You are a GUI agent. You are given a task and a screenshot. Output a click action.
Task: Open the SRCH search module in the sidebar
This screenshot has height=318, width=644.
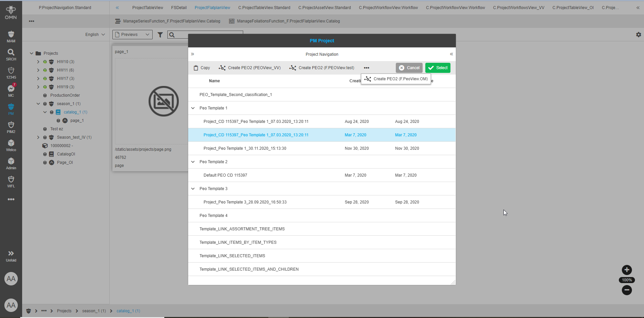(11, 54)
